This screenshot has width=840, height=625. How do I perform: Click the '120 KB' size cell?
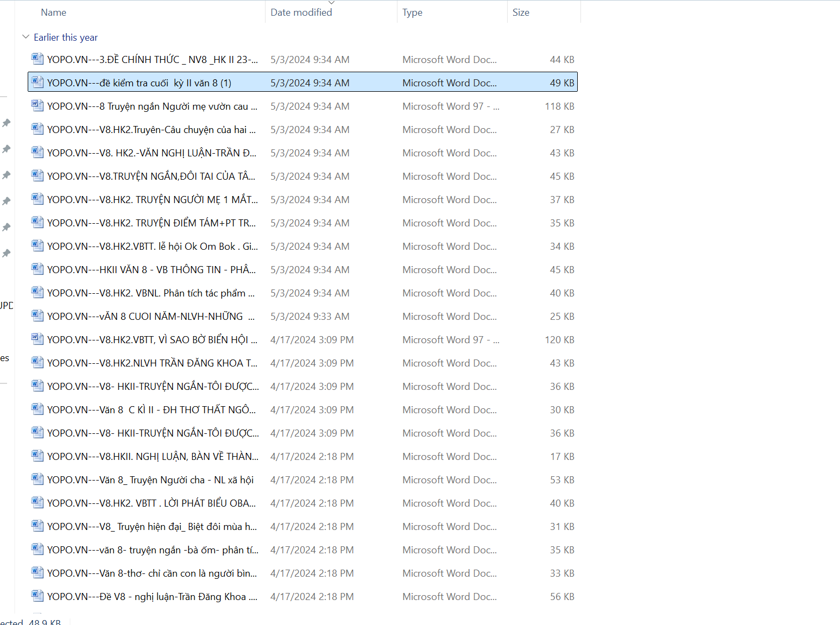tap(560, 340)
